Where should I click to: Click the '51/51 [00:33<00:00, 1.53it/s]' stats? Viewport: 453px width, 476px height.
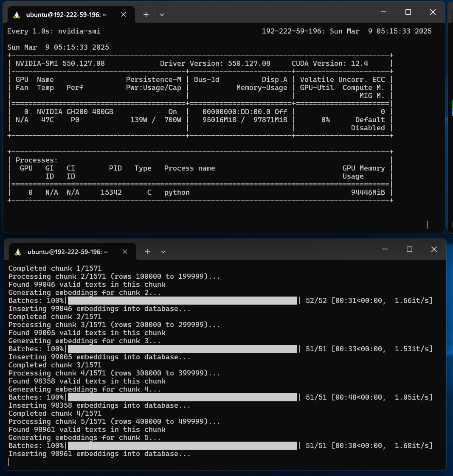click(x=369, y=349)
